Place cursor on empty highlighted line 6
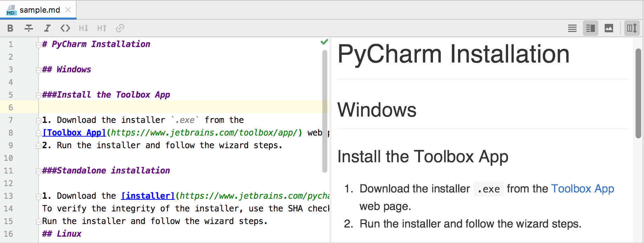The image size is (644, 243). 183,107
